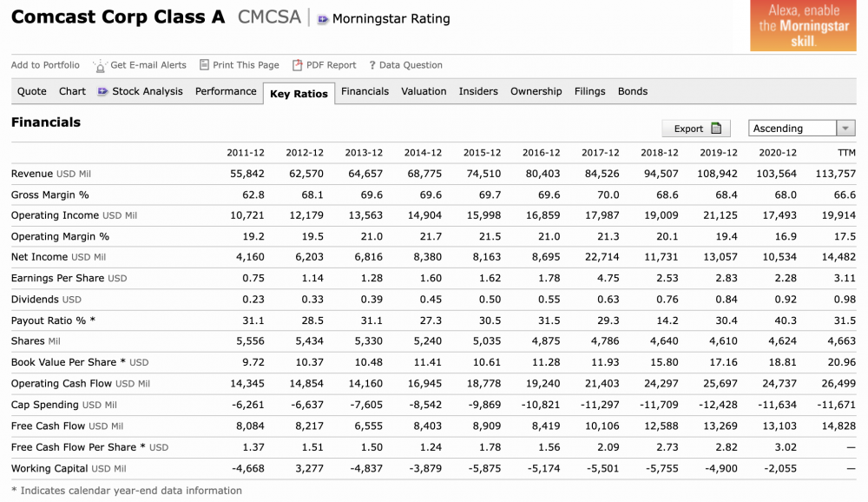Open the Valuation tab
The image size is (868, 502).
click(x=424, y=91)
